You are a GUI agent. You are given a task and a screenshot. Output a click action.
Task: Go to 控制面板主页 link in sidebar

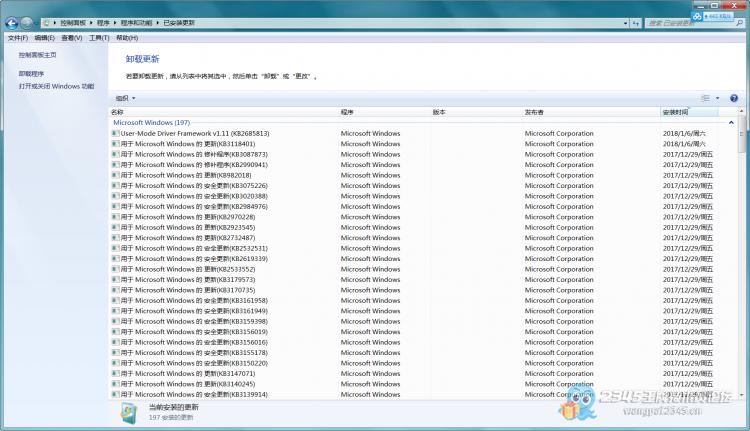pyautogui.click(x=38, y=55)
